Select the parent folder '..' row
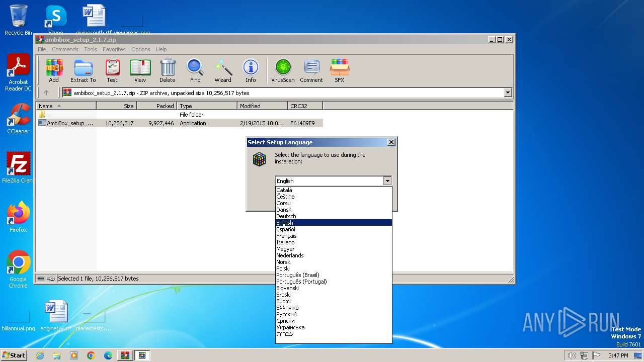 180,115
